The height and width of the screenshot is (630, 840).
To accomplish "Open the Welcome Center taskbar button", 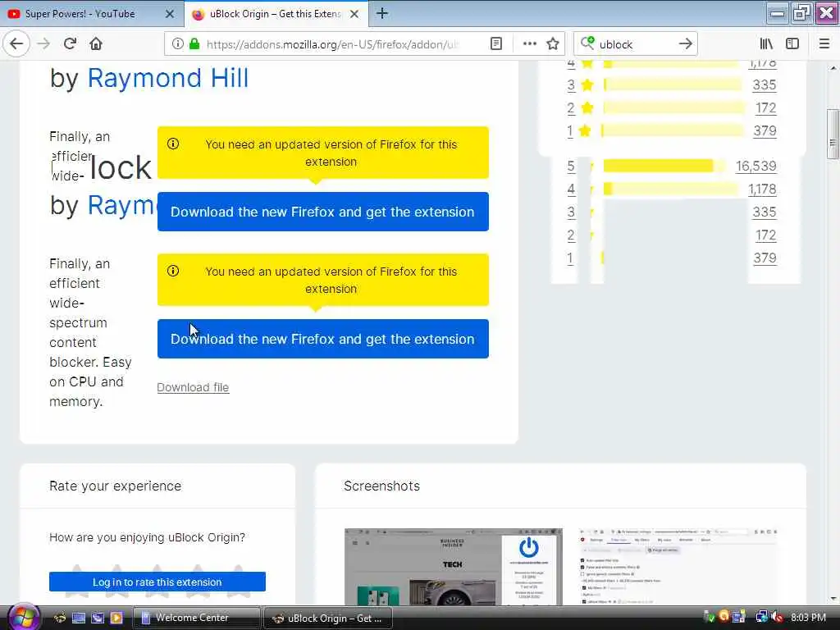I will [195, 619].
